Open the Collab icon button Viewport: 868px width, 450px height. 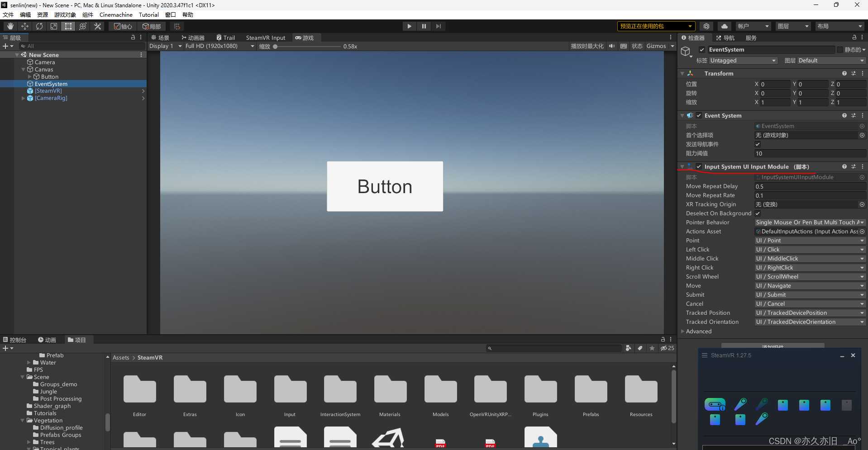[706, 26]
